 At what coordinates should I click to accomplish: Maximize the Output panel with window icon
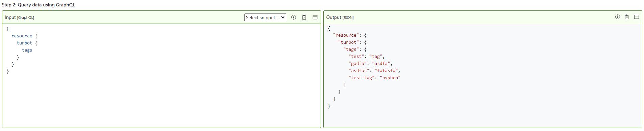(x=637, y=17)
